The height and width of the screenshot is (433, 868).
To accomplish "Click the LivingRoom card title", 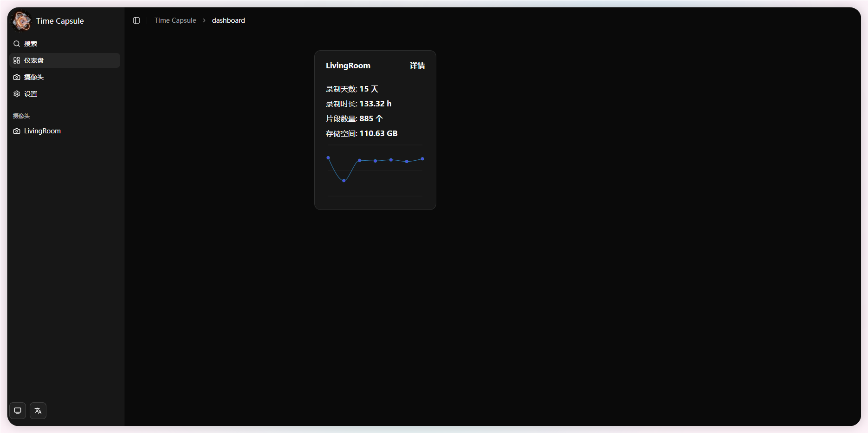I will point(348,66).
